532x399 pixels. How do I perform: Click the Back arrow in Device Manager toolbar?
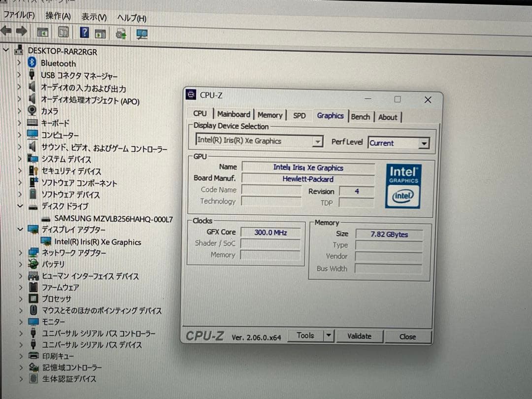6,31
